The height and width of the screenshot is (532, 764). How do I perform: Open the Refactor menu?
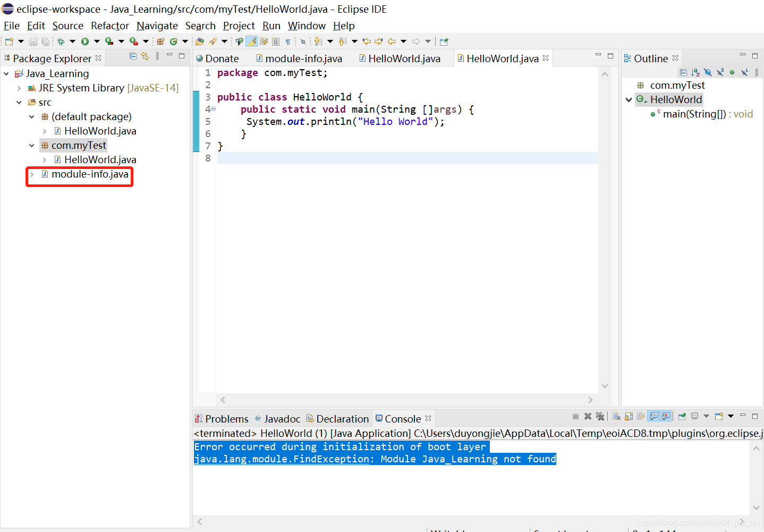[x=110, y=26]
